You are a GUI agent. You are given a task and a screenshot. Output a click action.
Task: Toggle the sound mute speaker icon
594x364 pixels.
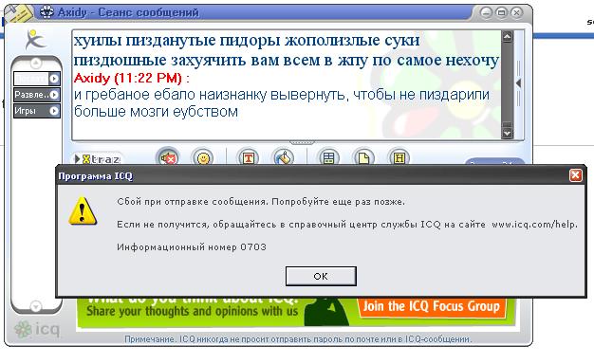pos(168,157)
